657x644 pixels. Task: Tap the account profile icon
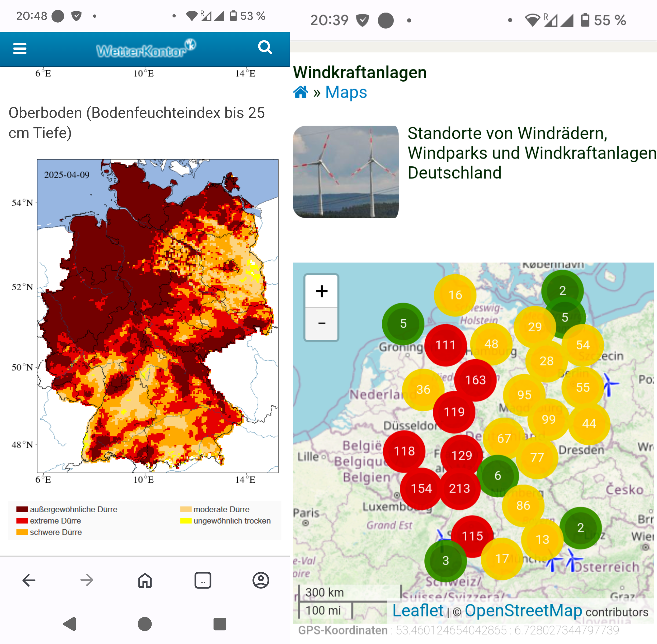point(261,580)
